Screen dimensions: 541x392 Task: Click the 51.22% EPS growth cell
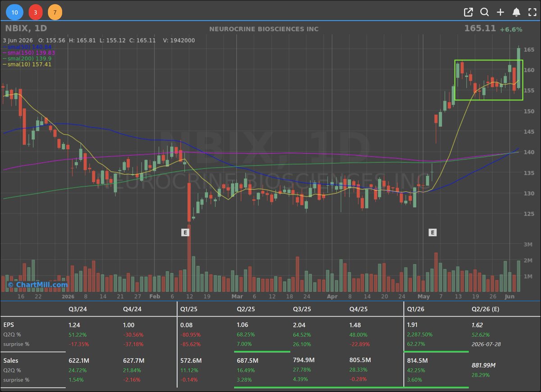click(78, 334)
